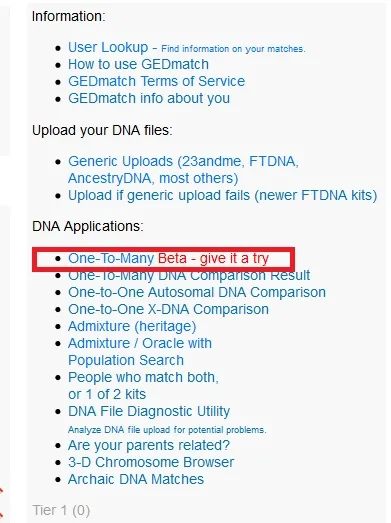Click Generic Uploads (23andme, FTDNA) link
This screenshot has width=391, height=523.
(x=183, y=170)
